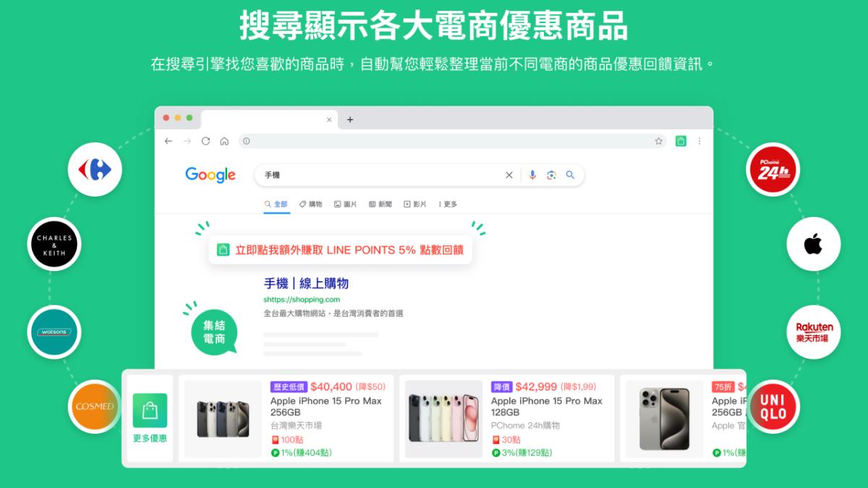This screenshot has height=488, width=868.
Task: Go back with the browser back arrow
Action: coord(169,141)
